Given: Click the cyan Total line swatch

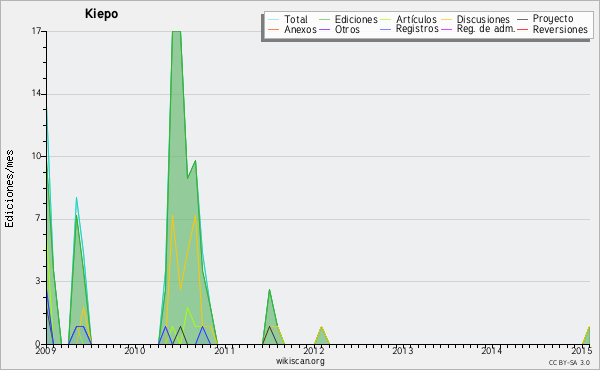Looking at the screenshot, I should pos(273,20).
